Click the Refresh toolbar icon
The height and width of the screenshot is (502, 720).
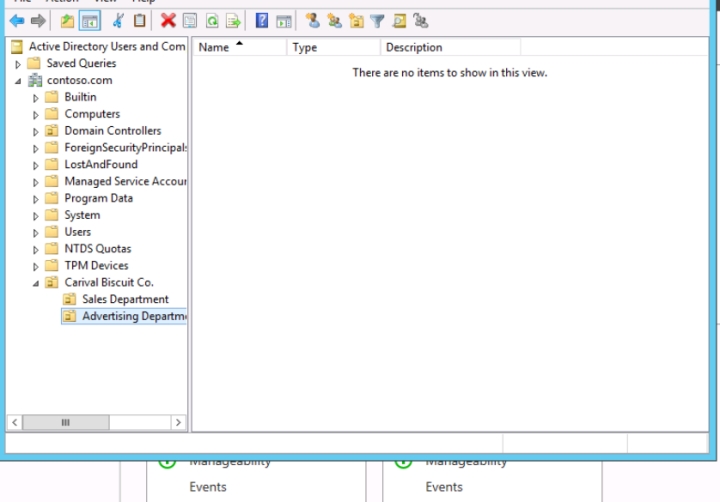point(211,21)
